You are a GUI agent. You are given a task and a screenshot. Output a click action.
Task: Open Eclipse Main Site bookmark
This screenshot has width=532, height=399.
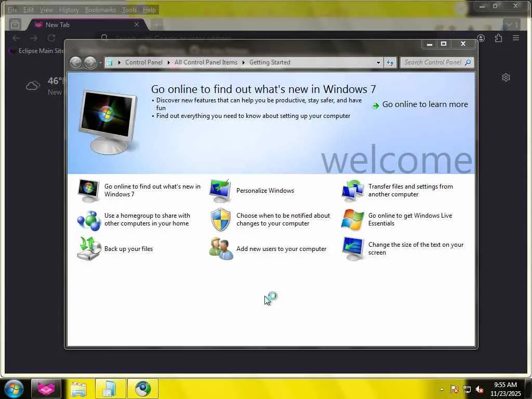[x=36, y=51]
